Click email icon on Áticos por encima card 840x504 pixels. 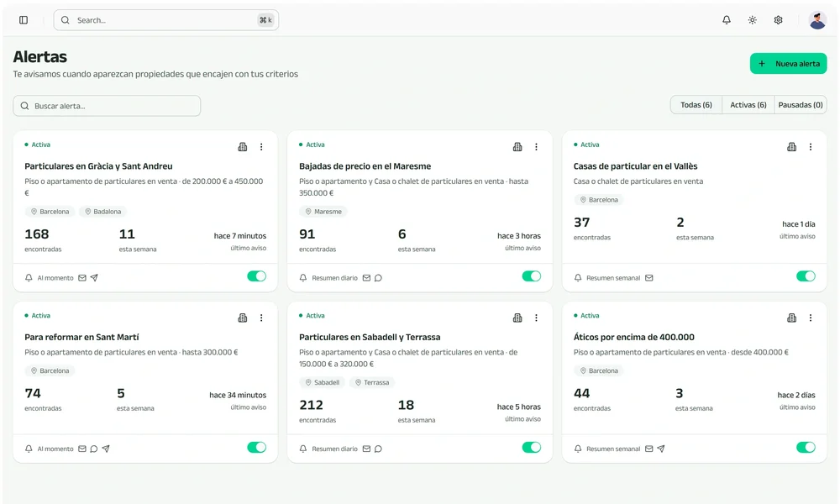649,449
